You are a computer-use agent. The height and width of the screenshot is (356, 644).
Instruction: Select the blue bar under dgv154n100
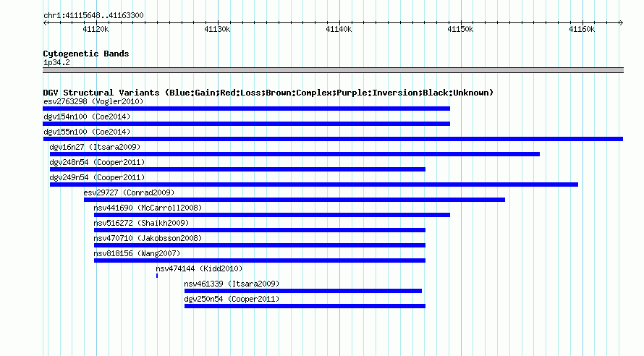coord(247,124)
